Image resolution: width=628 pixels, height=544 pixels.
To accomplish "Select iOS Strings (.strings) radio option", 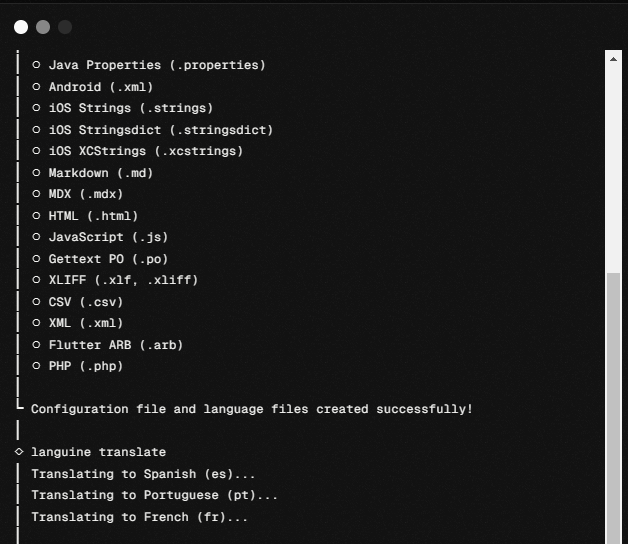I will 37,108.
